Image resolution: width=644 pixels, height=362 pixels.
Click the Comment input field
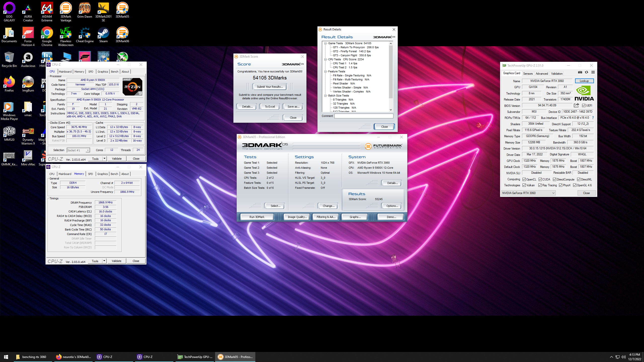364,116
